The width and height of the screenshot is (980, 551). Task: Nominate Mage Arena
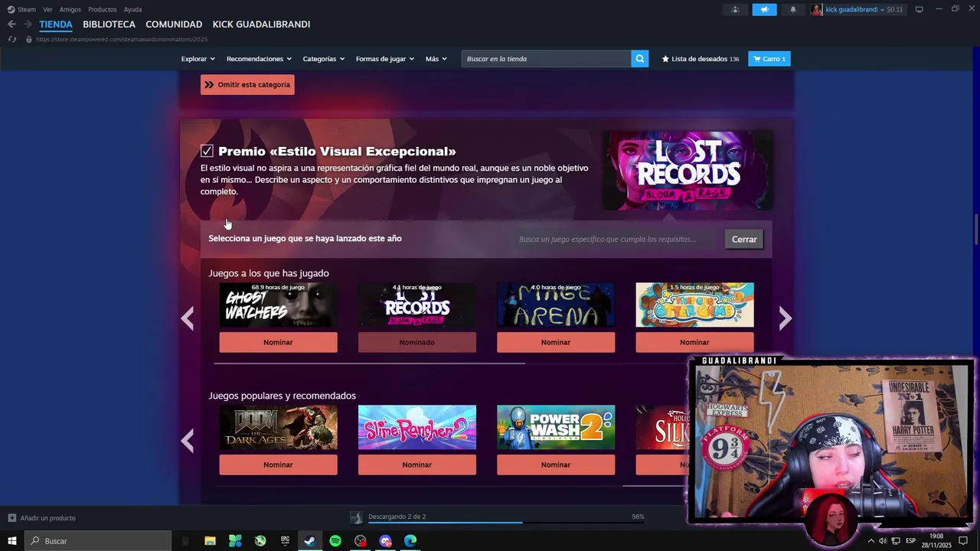556,342
